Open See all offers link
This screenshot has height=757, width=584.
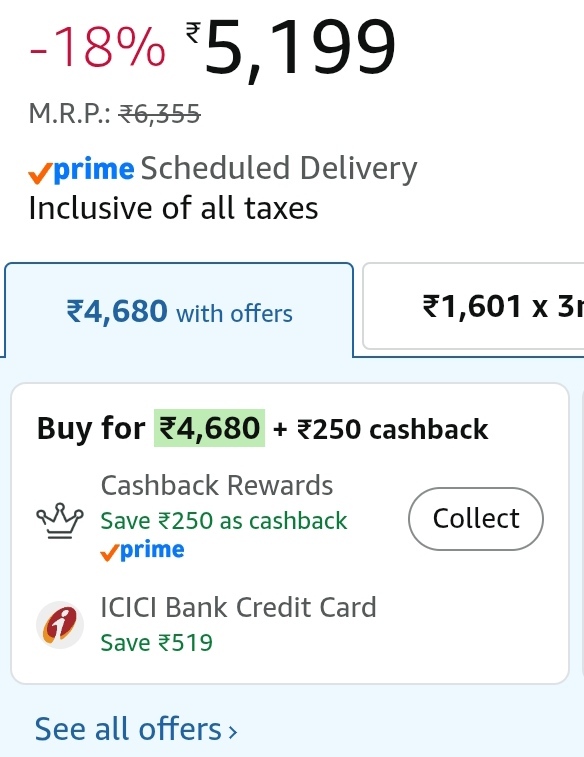pos(136,729)
